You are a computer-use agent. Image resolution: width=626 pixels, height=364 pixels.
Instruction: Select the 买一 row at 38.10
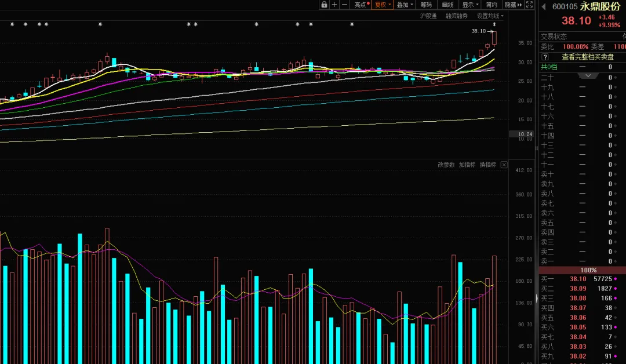pos(582,279)
